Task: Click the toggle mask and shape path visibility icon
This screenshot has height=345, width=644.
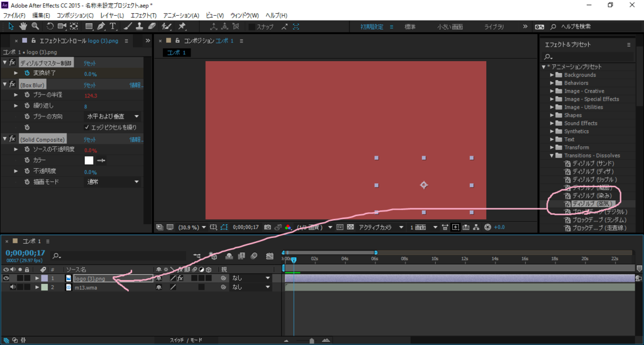Action: point(224,227)
